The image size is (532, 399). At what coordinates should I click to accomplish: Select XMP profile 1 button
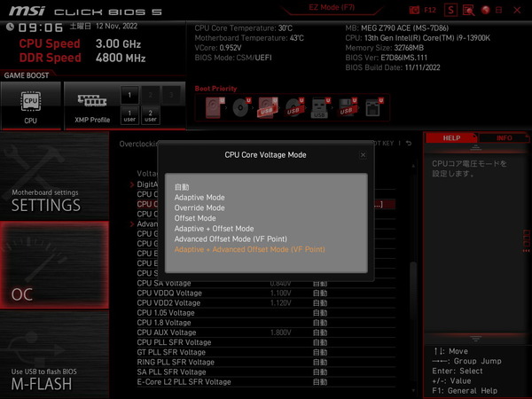[129, 95]
